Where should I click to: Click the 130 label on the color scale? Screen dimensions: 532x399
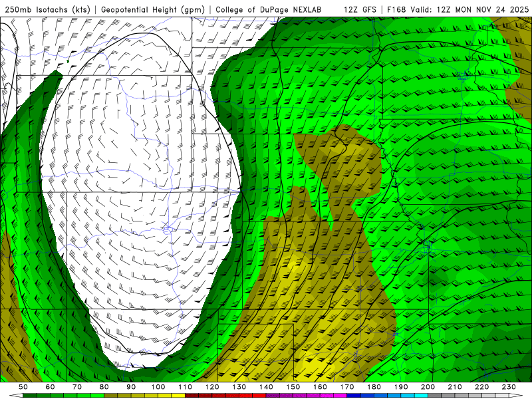(x=239, y=387)
